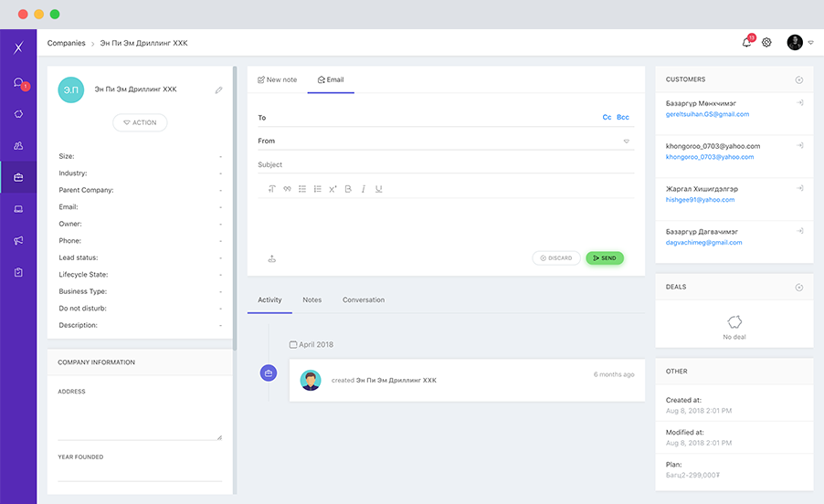Toggle underline formatting

[x=378, y=189]
